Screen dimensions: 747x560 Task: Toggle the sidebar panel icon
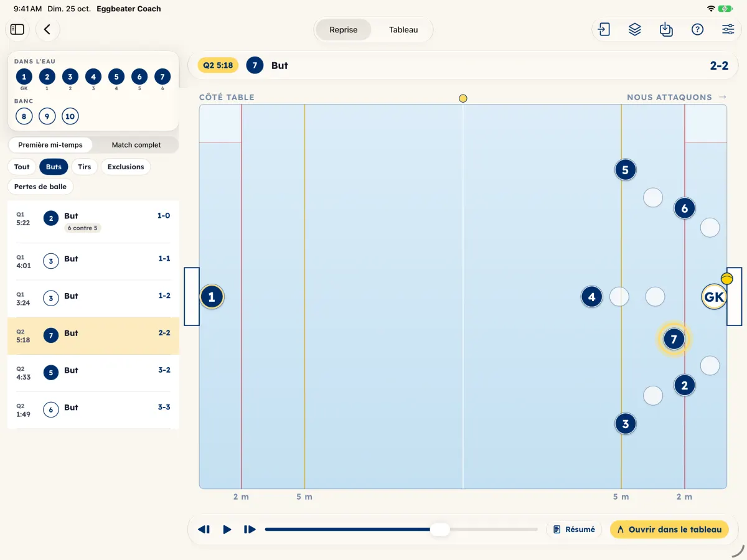(17, 29)
